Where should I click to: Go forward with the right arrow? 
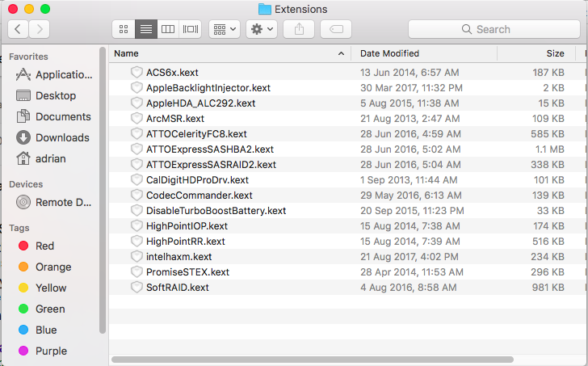pyautogui.click(x=39, y=29)
